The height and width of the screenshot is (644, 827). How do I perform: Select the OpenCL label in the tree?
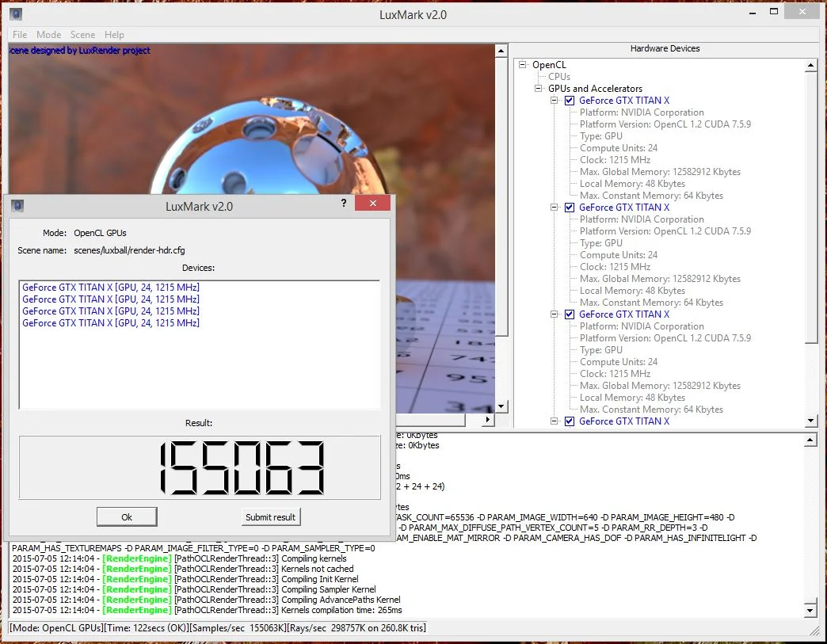pyautogui.click(x=549, y=64)
